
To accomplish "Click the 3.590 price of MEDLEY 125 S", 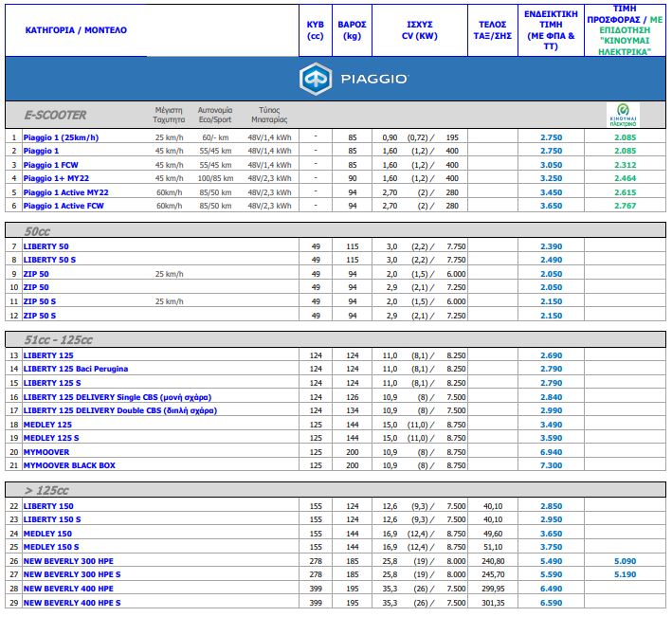I will pos(551,438).
